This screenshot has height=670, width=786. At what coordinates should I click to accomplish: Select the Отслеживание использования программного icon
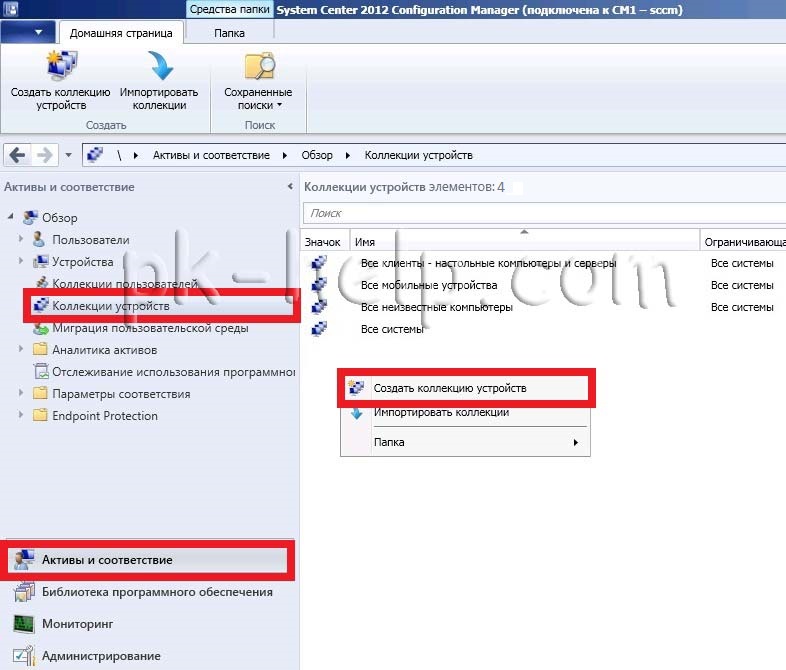tap(41, 371)
